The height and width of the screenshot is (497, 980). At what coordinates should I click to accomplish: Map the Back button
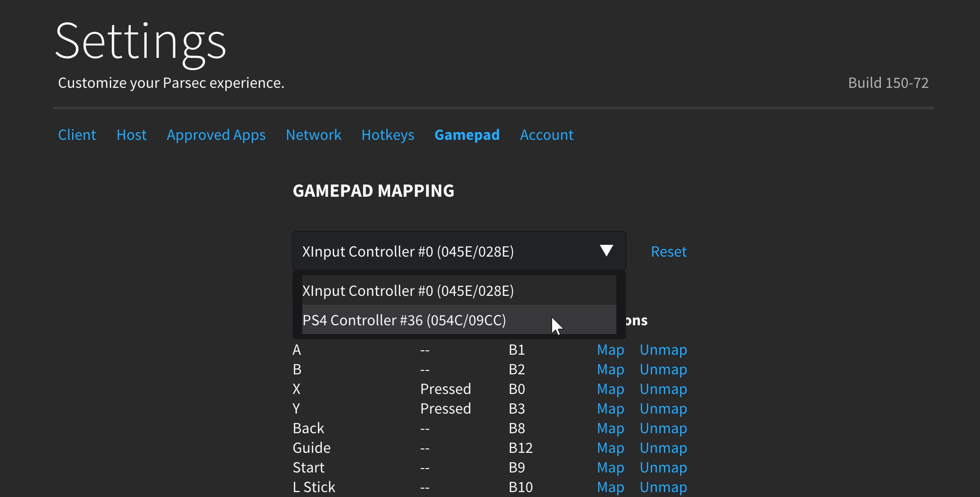(610, 428)
